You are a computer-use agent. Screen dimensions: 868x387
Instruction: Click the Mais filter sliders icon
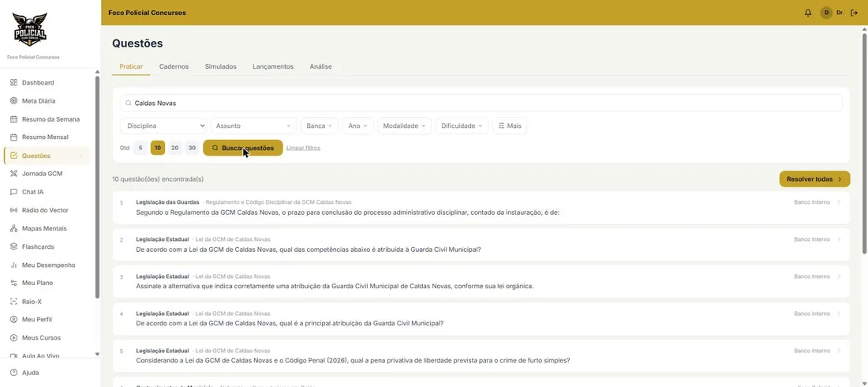(x=502, y=126)
